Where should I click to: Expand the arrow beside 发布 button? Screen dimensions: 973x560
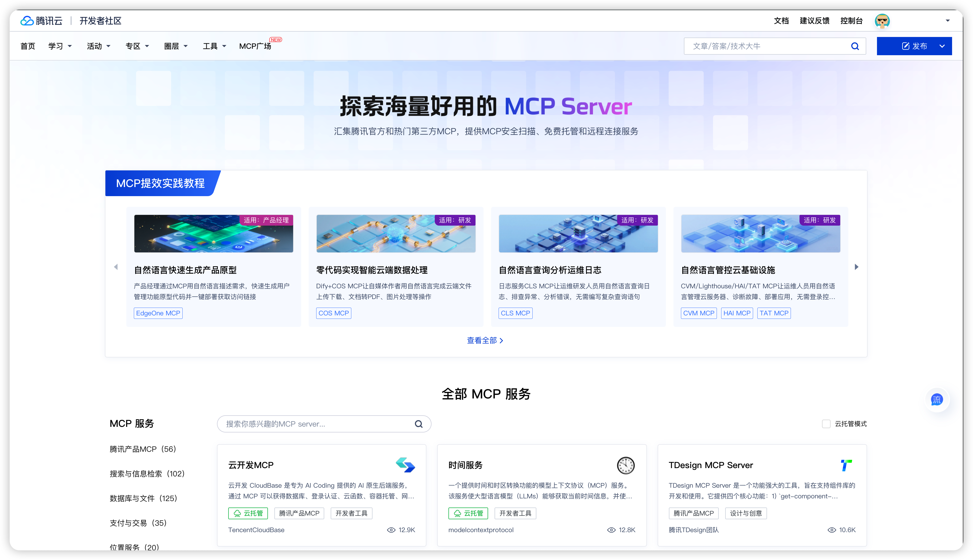click(x=942, y=46)
